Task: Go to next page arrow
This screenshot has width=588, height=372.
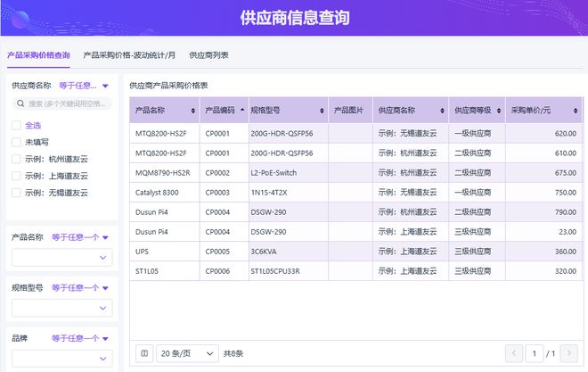Action: (569, 353)
